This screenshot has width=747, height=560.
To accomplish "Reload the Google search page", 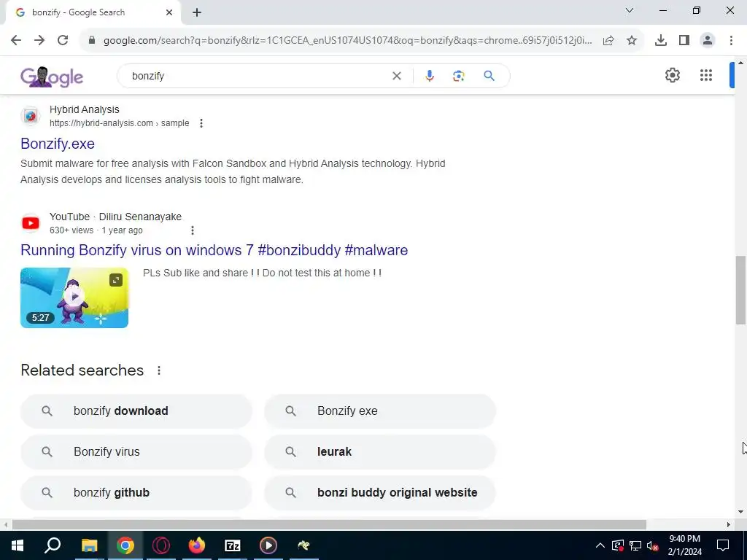I will (63, 41).
